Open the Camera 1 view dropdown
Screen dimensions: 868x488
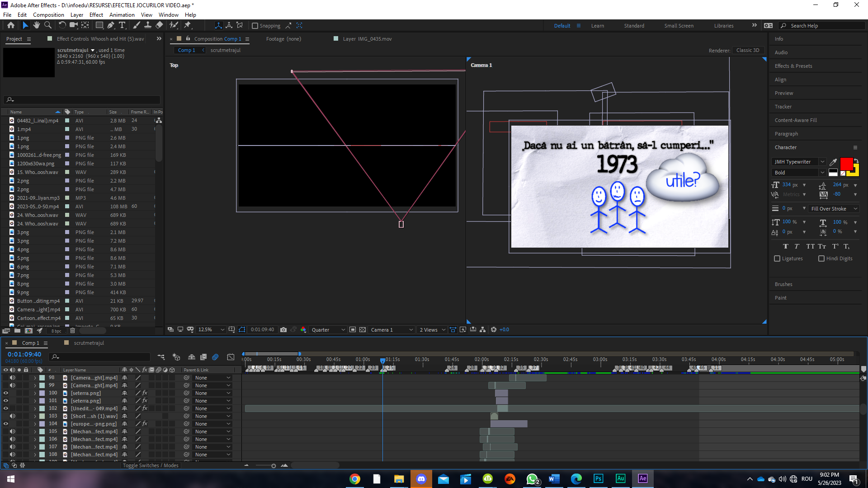(x=392, y=330)
